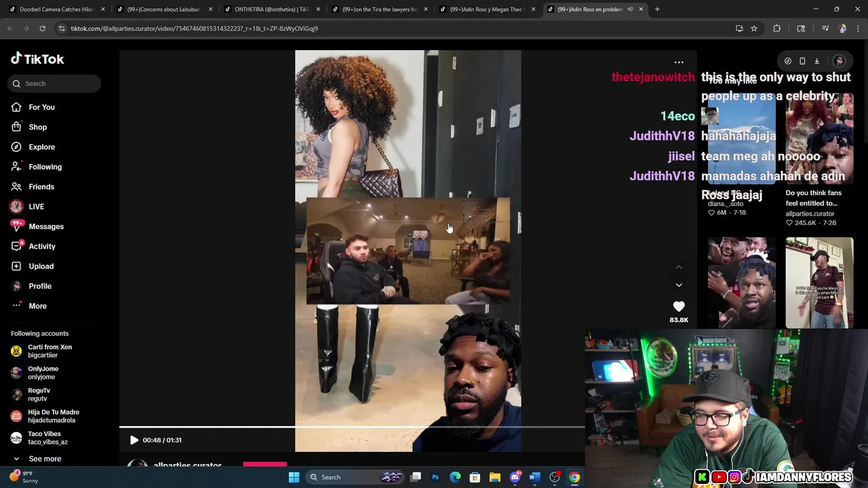Open the crowd hugging video thumbnail

pos(742,283)
